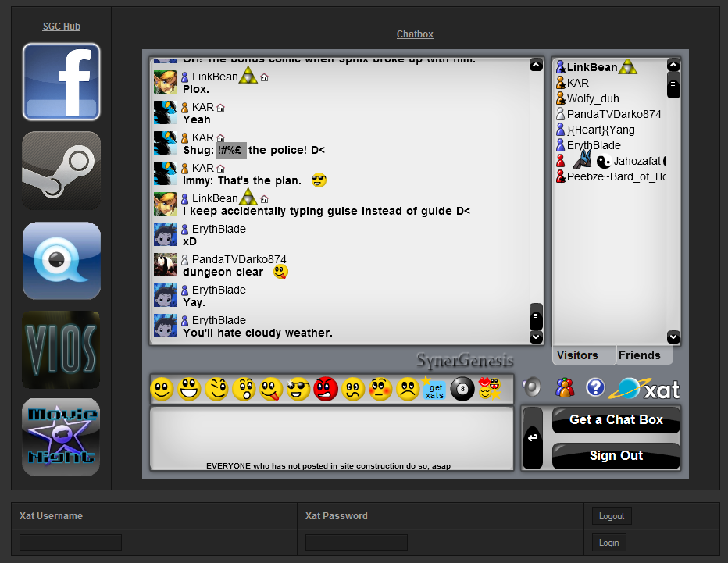Click the get xats icon

click(434, 388)
